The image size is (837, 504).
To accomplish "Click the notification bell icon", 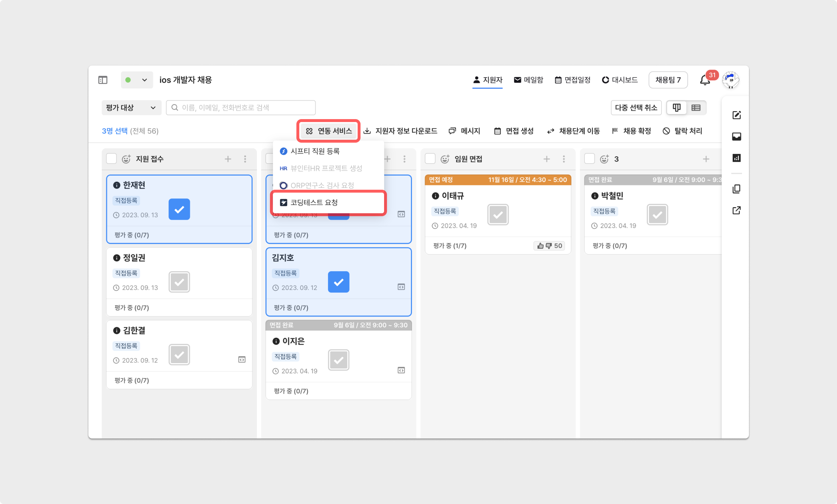I will click(704, 80).
